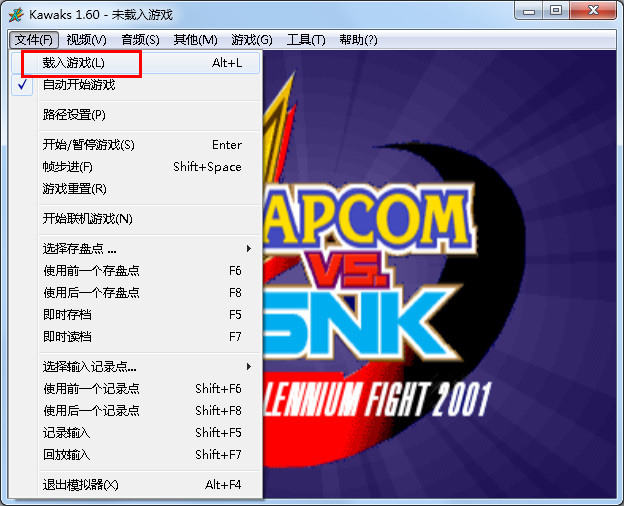Start netplay via 开始联机游戏(N)
The width and height of the screenshot is (624, 506).
(x=87, y=219)
